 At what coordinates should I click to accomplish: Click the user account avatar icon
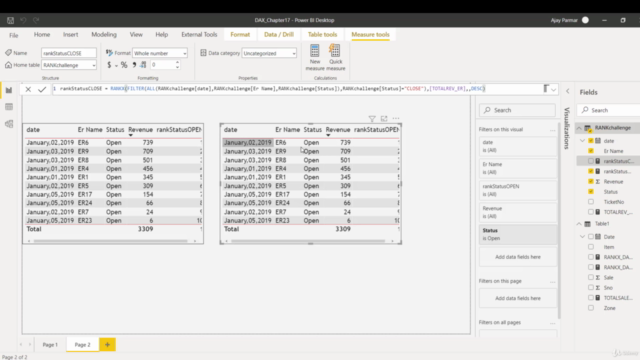[x=585, y=20]
